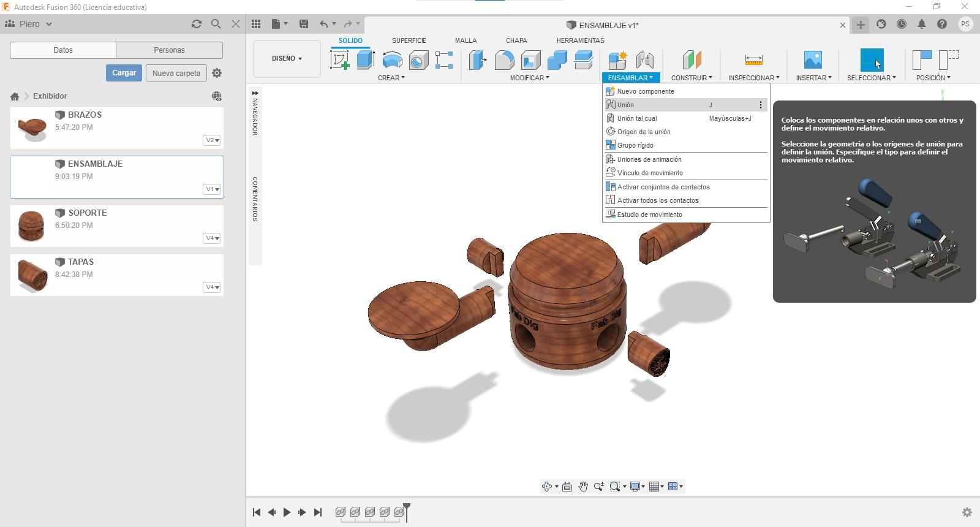This screenshot has height=527, width=980.
Task: Switch to the CHAPA tab
Action: [516, 40]
